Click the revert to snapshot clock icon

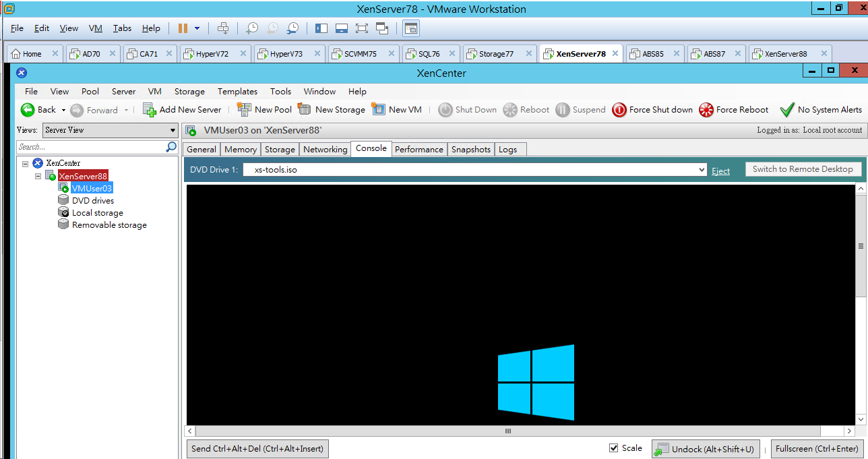[272, 28]
